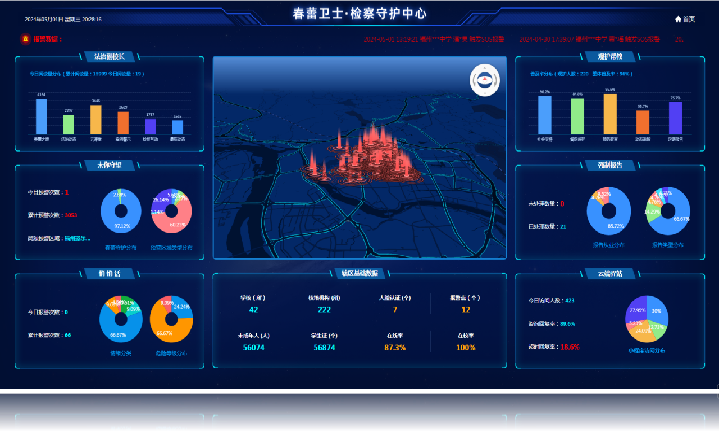
Task: Click the purple bar in top-right bar chart
Action: click(675, 117)
